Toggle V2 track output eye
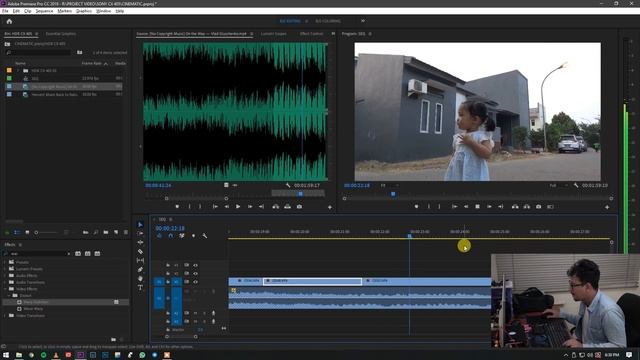This screenshot has width=640, height=360. (195, 273)
